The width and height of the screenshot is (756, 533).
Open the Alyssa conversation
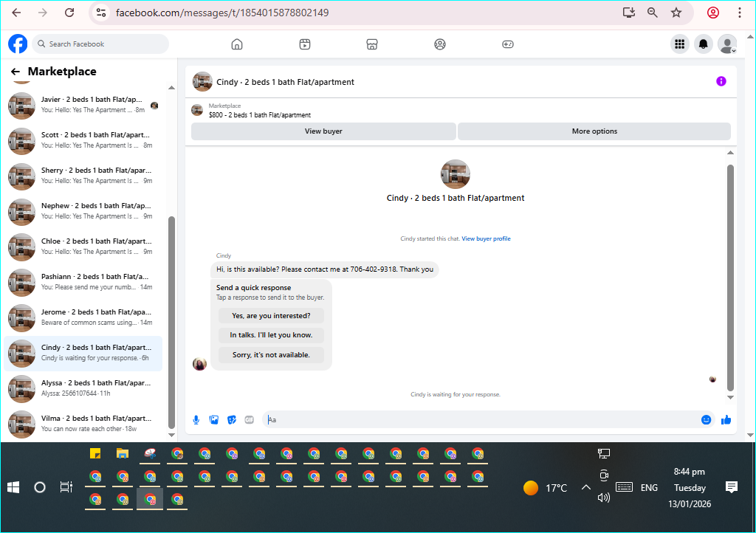click(x=83, y=388)
